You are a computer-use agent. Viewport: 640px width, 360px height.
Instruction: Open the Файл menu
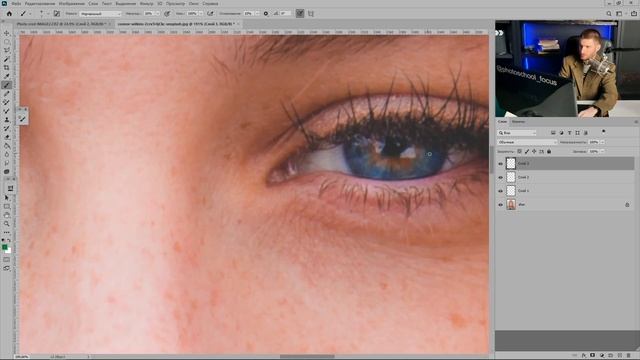tap(16, 3)
